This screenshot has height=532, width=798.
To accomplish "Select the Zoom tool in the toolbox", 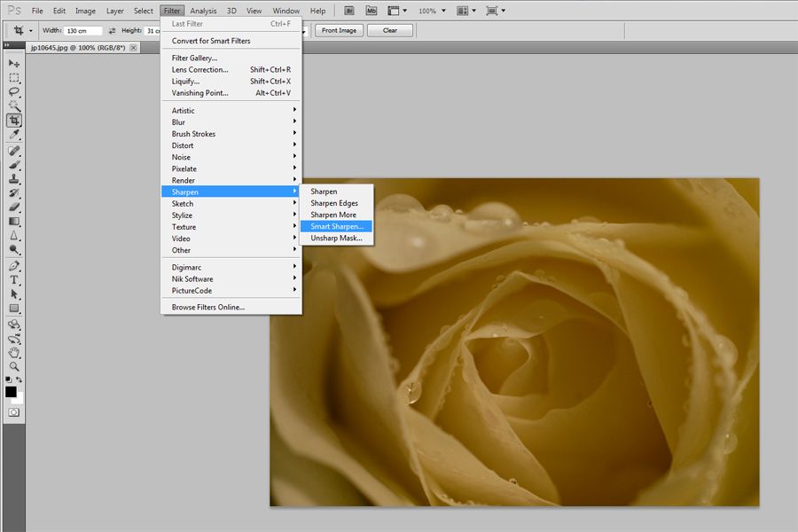I will [13, 366].
